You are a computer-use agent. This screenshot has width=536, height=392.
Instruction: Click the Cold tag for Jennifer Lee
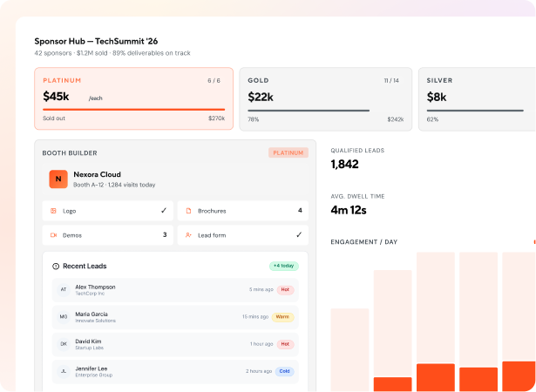[284, 371]
